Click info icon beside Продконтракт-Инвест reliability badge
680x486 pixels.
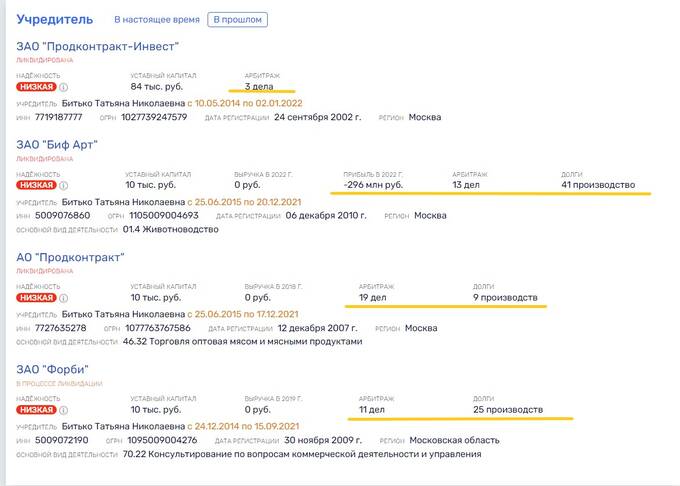[x=64, y=87]
